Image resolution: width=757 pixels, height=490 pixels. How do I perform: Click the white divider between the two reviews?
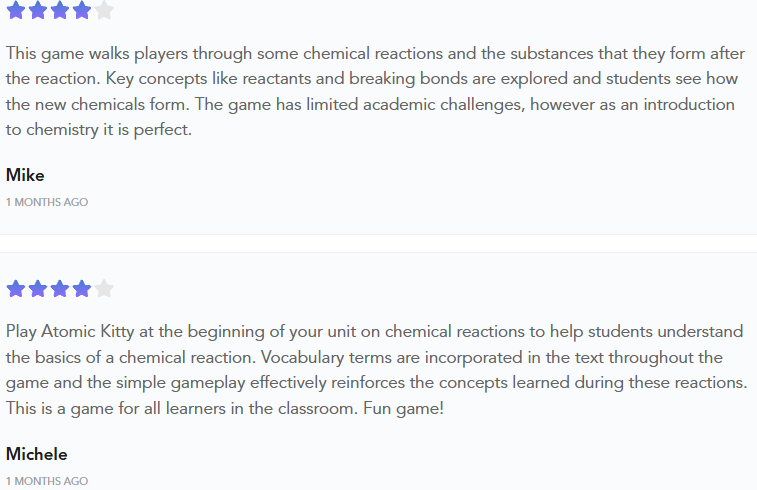point(378,243)
